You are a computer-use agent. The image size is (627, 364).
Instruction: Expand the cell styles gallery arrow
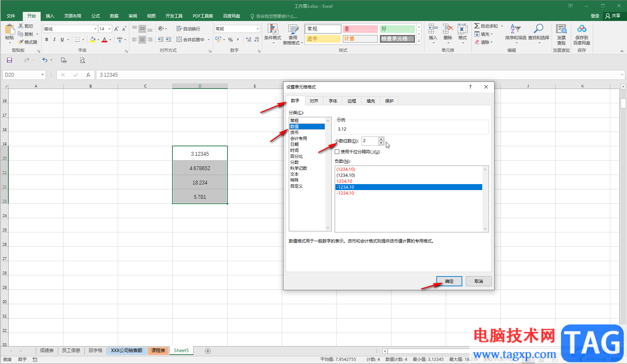point(419,41)
